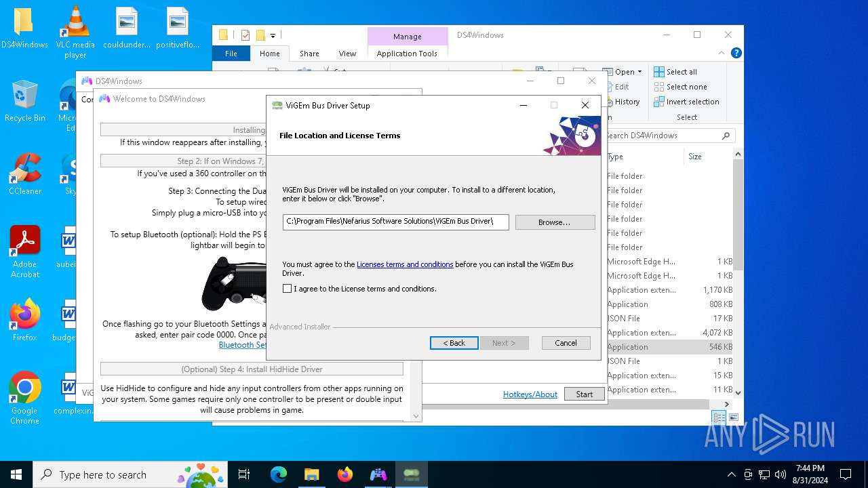Click Step 4 Install HidHide Driver button
Screen dimensions: 868x488
pyautogui.click(x=252, y=369)
